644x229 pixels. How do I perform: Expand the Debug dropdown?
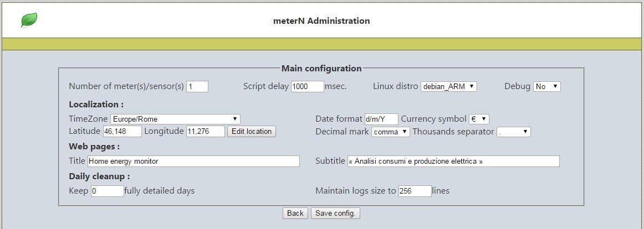click(546, 86)
